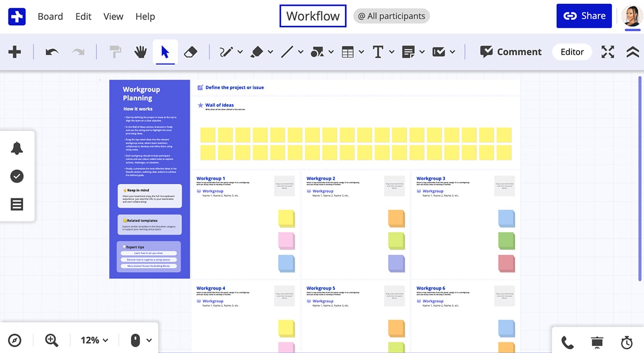Click the Workflow title field

point(313,16)
